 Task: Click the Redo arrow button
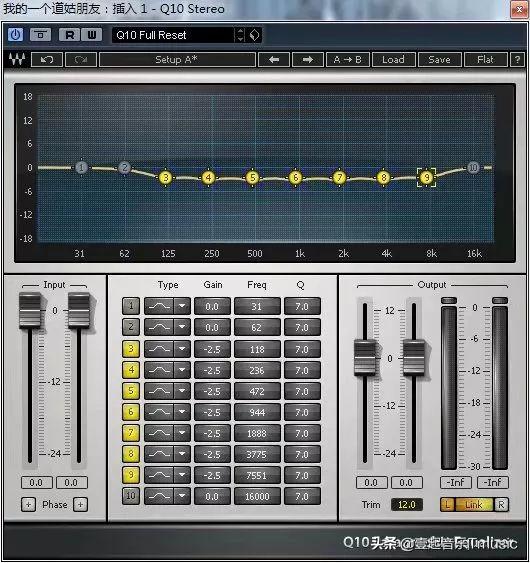tap(81, 60)
